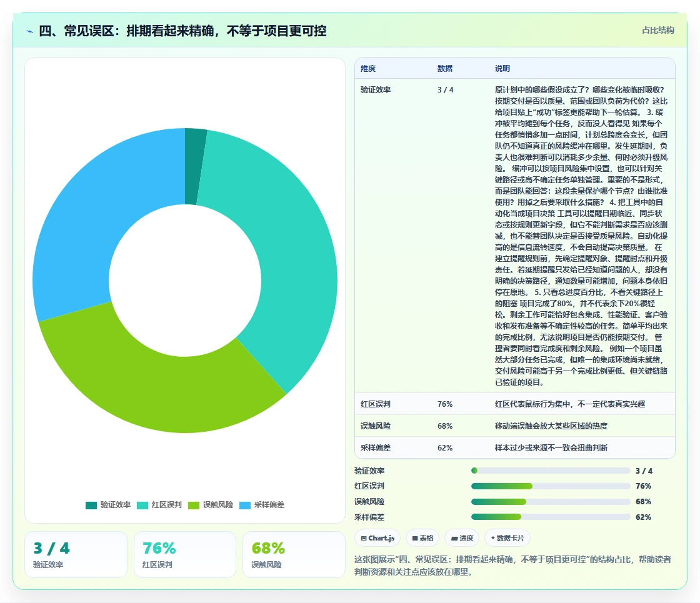The image size is (700, 603).
Task: Click the 占比结构 tag in the header
Action: 657,31
